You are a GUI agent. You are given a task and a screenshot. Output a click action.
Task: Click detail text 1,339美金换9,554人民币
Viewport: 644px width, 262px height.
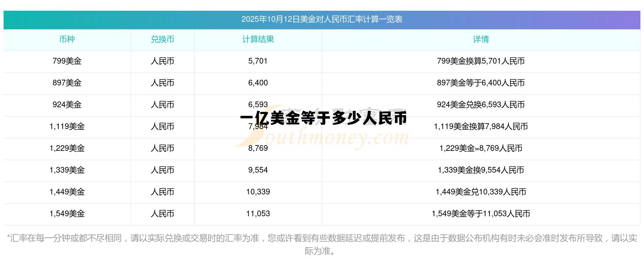(481, 170)
